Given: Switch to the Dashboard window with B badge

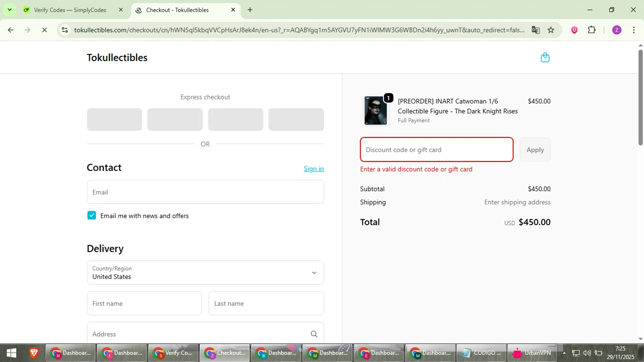Looking at the screenshot, I should click(x=276, y=353).
